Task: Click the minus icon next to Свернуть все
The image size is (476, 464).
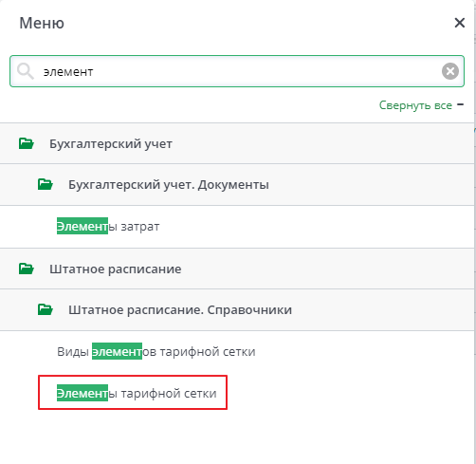Action: (460, 104)
